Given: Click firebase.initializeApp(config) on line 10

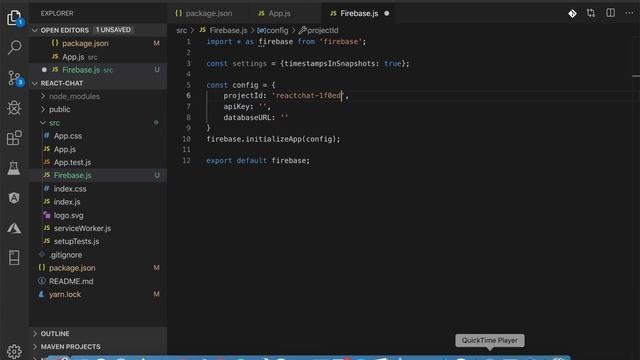Looking at the screenshot, I should pos(272,139).
